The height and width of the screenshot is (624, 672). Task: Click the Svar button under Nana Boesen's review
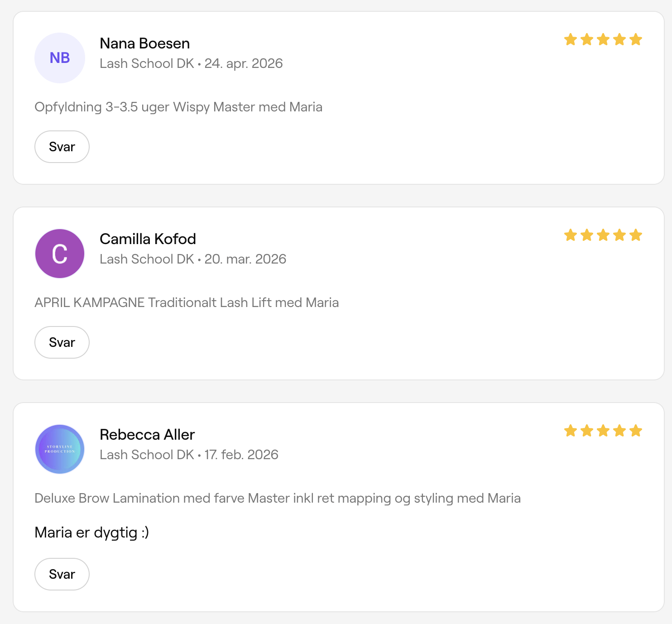[62, 147]
